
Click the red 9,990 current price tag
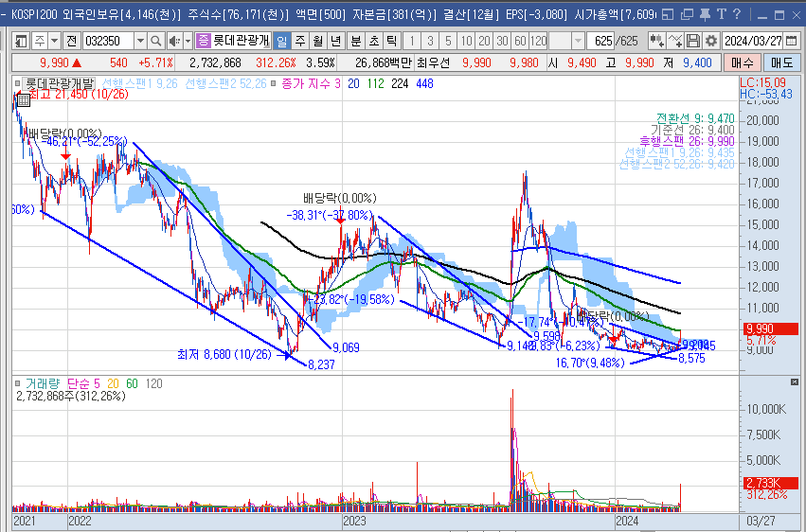click(x=771, y=328)
